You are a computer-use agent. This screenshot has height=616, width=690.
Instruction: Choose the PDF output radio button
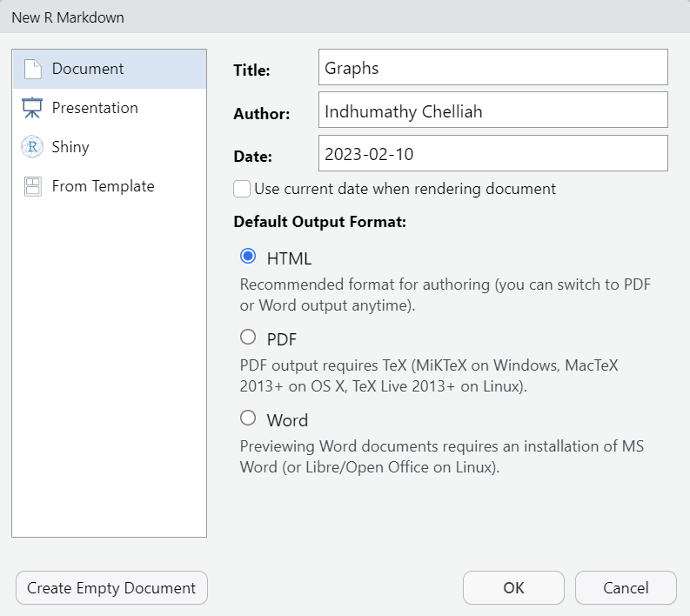tap(248, 338)
